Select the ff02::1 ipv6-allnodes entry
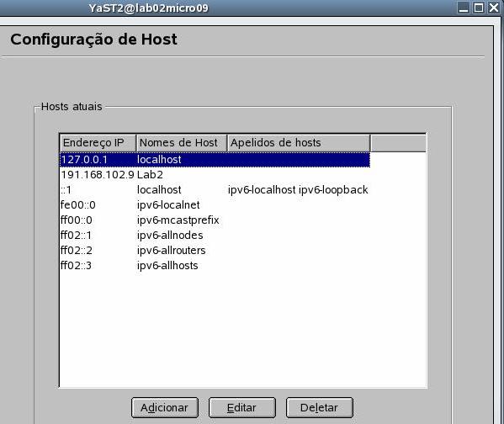Screen dimensions: 504x424 (215, 236)
